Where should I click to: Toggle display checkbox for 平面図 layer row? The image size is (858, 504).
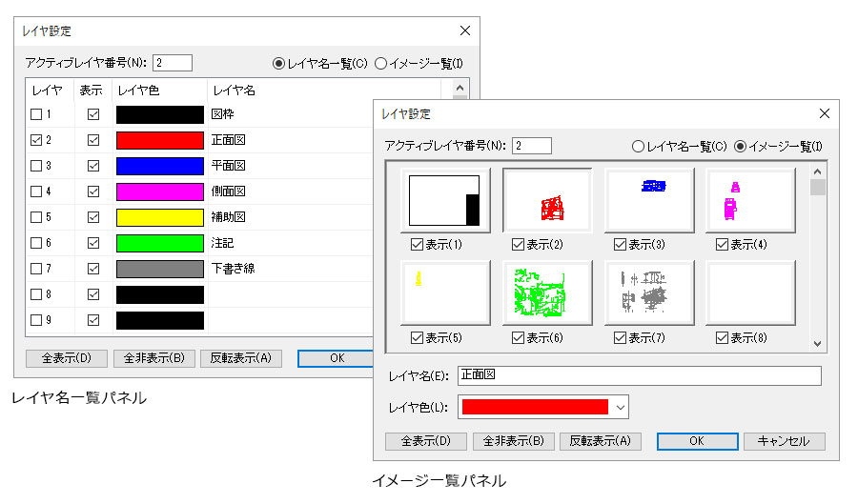[93, 166]
